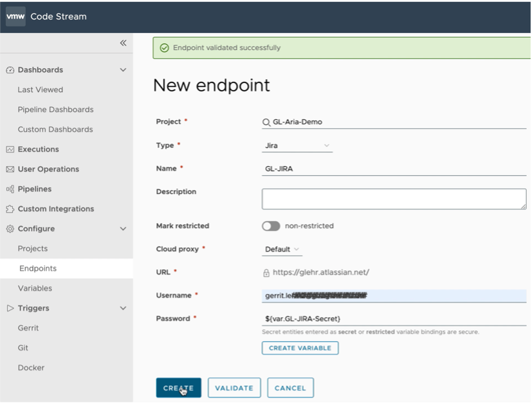This screenshot has height=404, width=532.
Task: Click the vmw logo icon
Action: (x=16, y=16)
